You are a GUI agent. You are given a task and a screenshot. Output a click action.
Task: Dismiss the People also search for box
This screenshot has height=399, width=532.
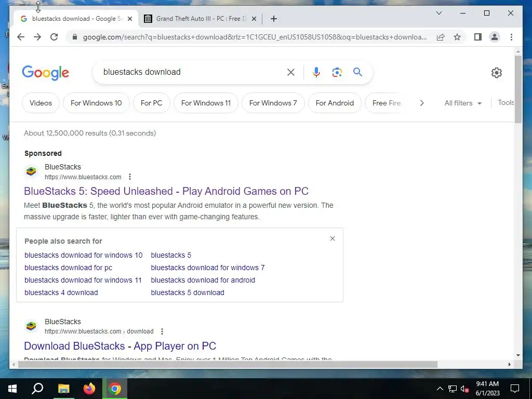click(x=332, y=238)
